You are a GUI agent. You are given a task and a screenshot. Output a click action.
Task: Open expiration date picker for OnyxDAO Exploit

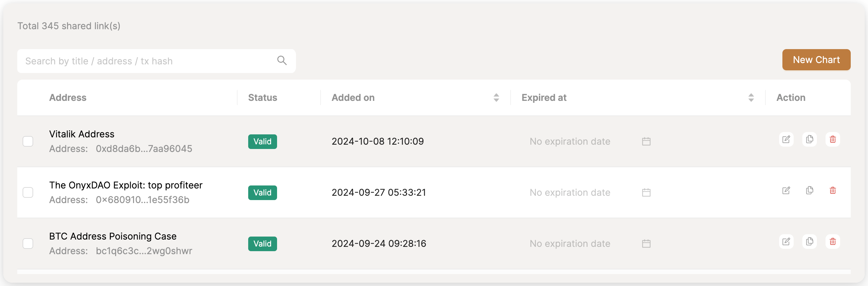point(646,193)
